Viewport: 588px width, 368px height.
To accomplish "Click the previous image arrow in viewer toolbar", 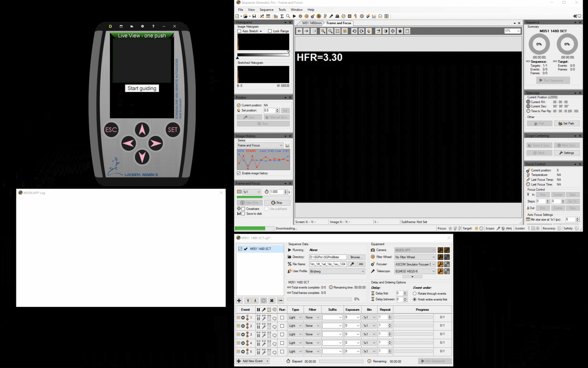I will [x=299, y=31].
